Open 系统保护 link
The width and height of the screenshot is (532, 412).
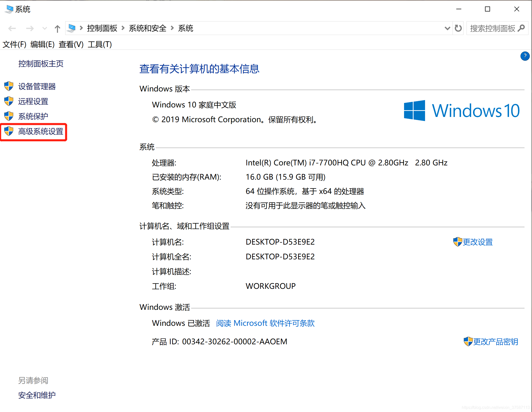[x=33, y=116]
